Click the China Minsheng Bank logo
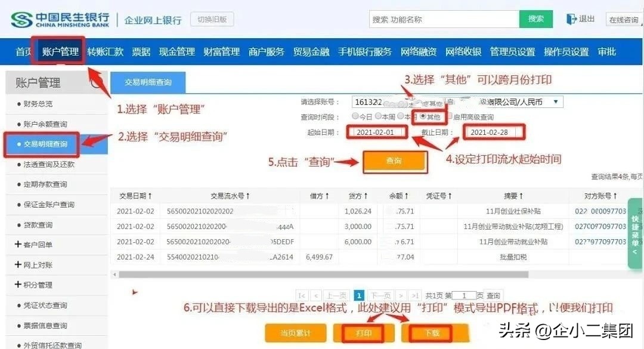The height and width of the screenshot is (349, 644). (x=60, y=19)
